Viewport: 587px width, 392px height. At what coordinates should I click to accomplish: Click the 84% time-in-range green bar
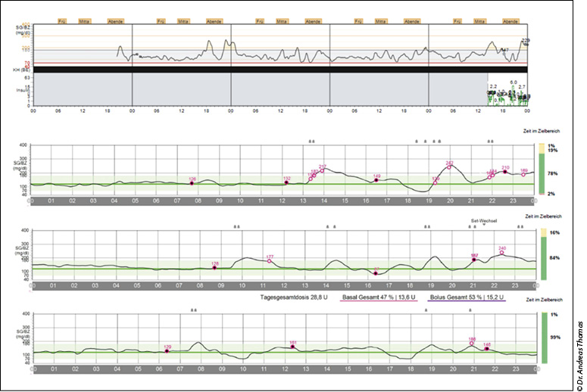[x=542, y=261]
